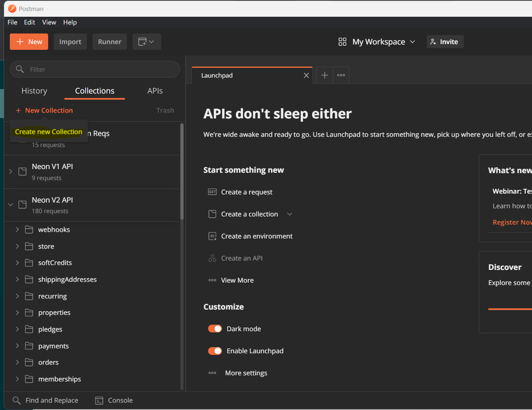Click the workspace grid icon
The width and height of the screenshot is (532, 410).
[x=342, y=42]
